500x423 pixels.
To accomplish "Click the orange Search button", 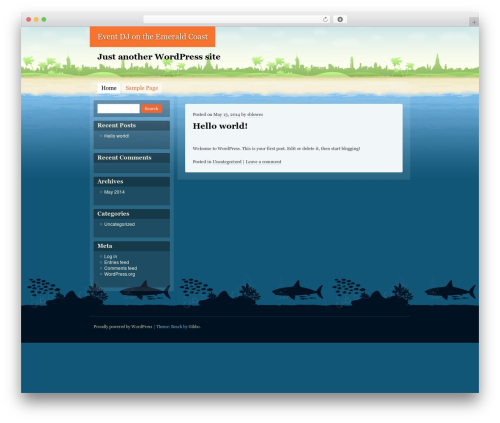I will (x=152, y=109).
